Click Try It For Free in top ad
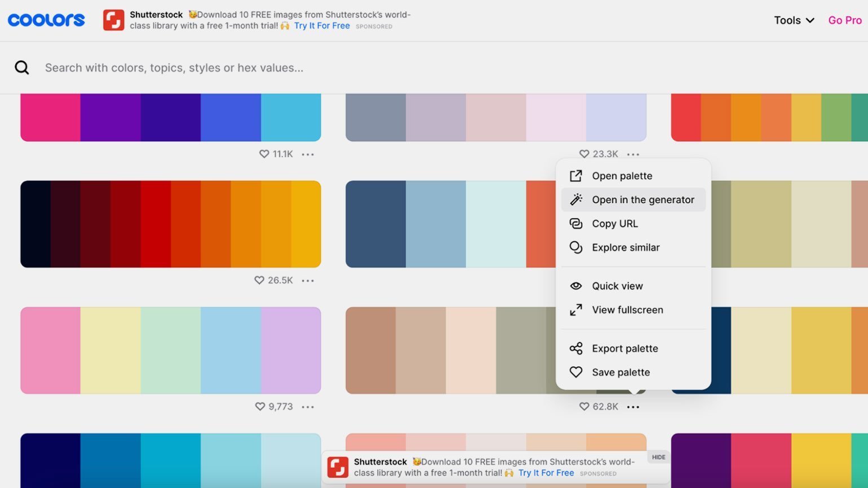 coord(322,26)
